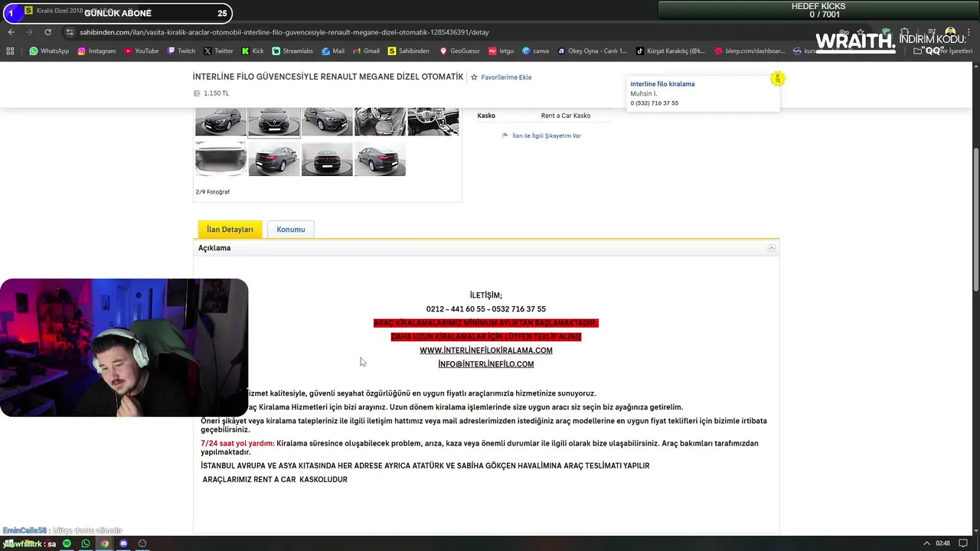Launch Spotify from the taskbar

(67, 543)
